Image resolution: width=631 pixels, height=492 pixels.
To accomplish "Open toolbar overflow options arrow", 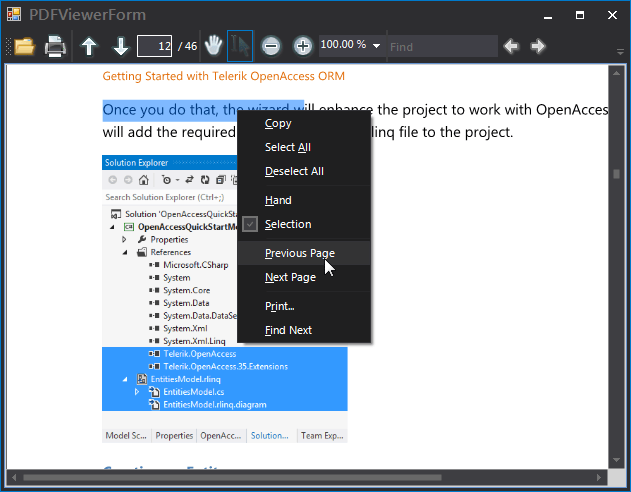I will pos(620,51).
